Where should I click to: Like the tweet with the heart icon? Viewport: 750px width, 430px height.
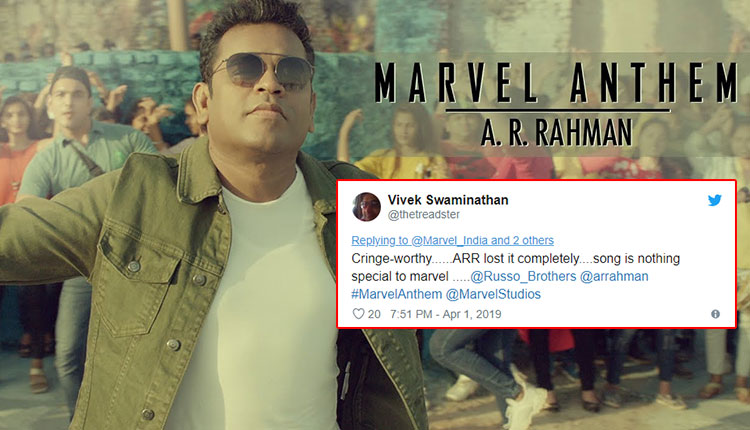[358, 314]
